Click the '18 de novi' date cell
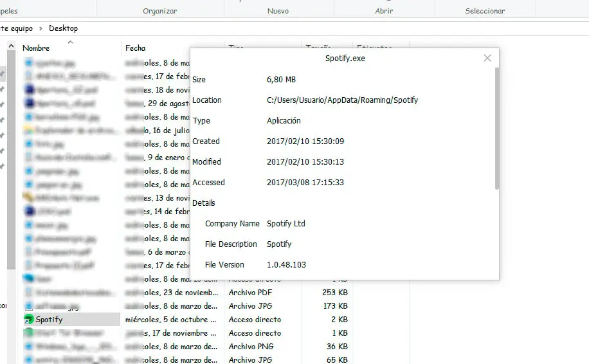This screenshot has height=364, width=589. coord(158,90)
